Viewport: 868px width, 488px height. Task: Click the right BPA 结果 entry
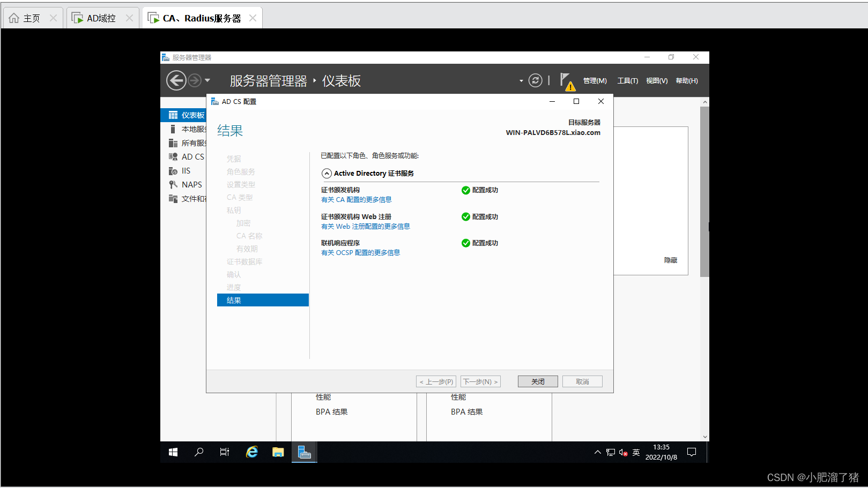click(467, 412)
